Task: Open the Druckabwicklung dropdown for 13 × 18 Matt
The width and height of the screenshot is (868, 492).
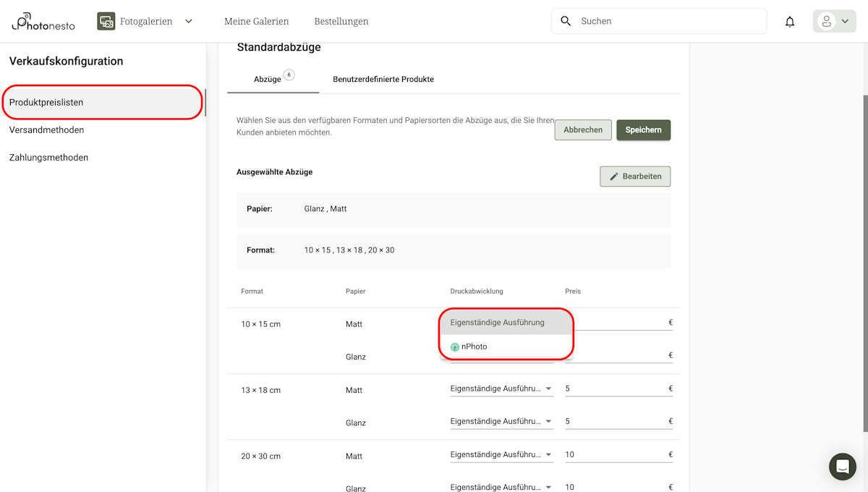Action: [x=501, y=389]
